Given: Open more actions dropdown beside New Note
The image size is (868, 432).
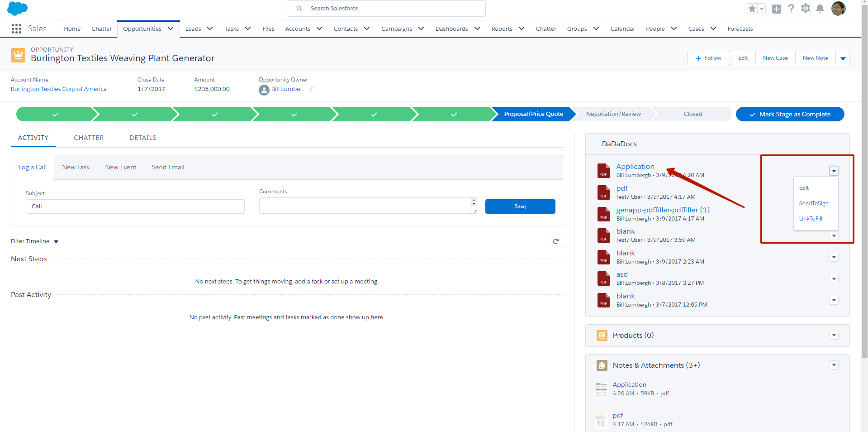Looking at the screenshot, I should pyautogui.click(x=843, y=58).
